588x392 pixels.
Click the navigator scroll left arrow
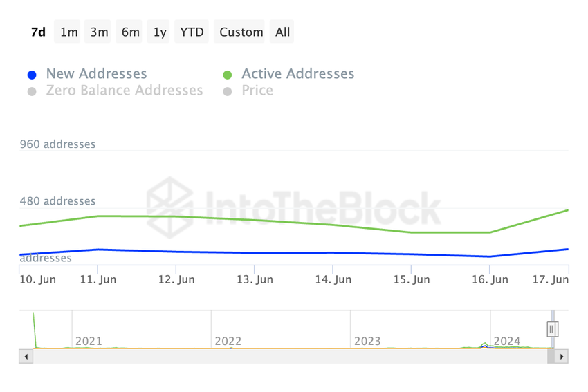pos(26,357)
